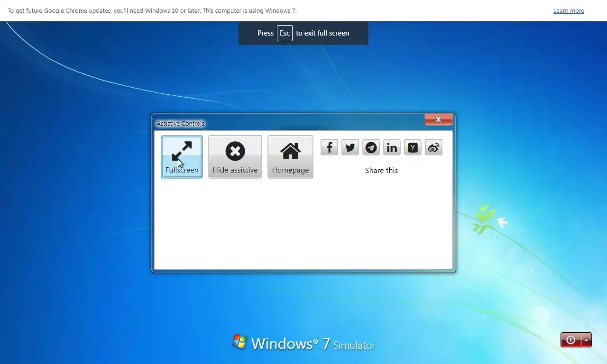Share on Facebook via icon

329,147
